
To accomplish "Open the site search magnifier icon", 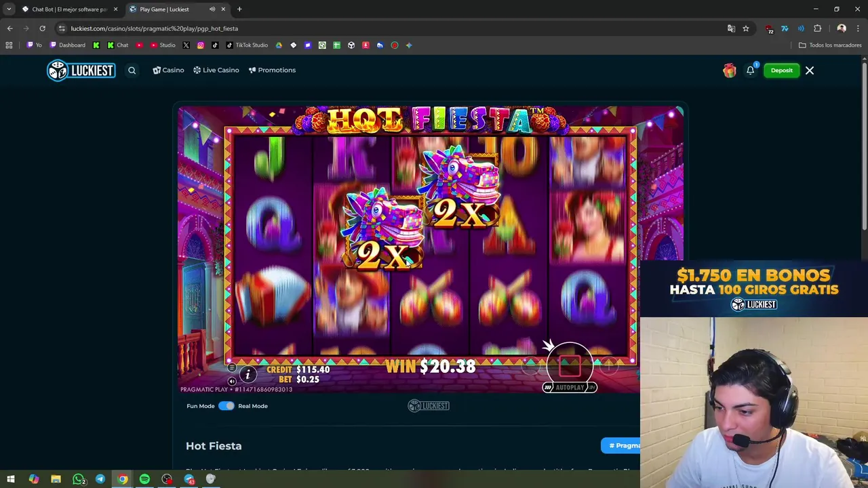I will tap(132, 70).
